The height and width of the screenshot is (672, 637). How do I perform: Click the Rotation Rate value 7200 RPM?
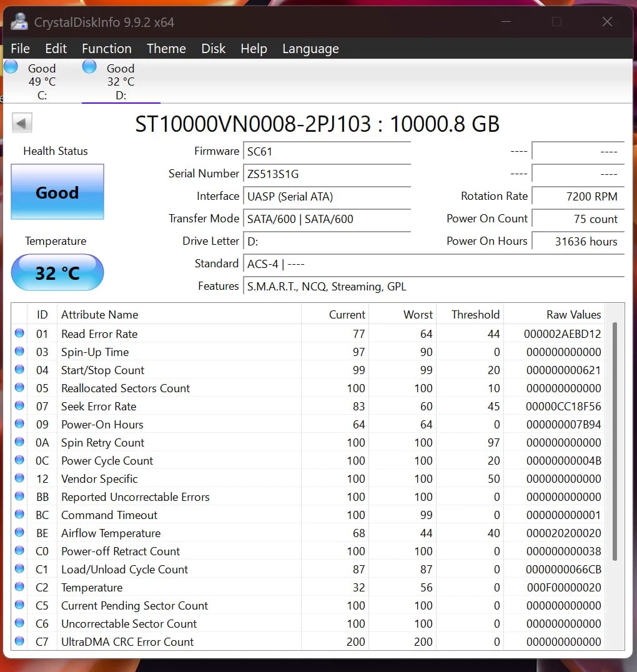coord(578,197)
